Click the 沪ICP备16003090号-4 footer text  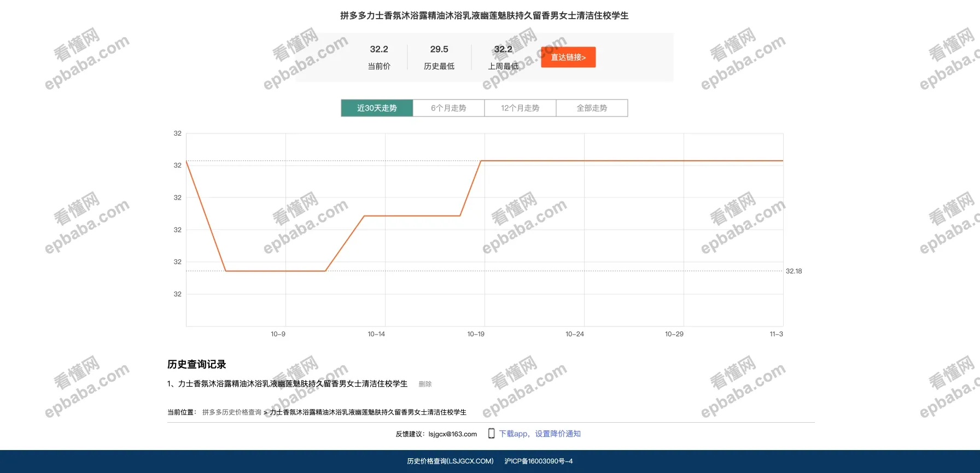tap(539, 462)
